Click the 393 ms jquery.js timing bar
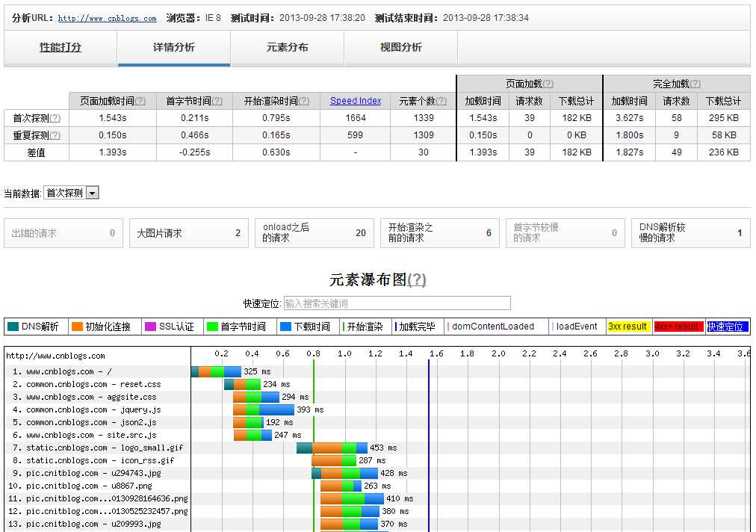756x532 pixels. [264, 409]
